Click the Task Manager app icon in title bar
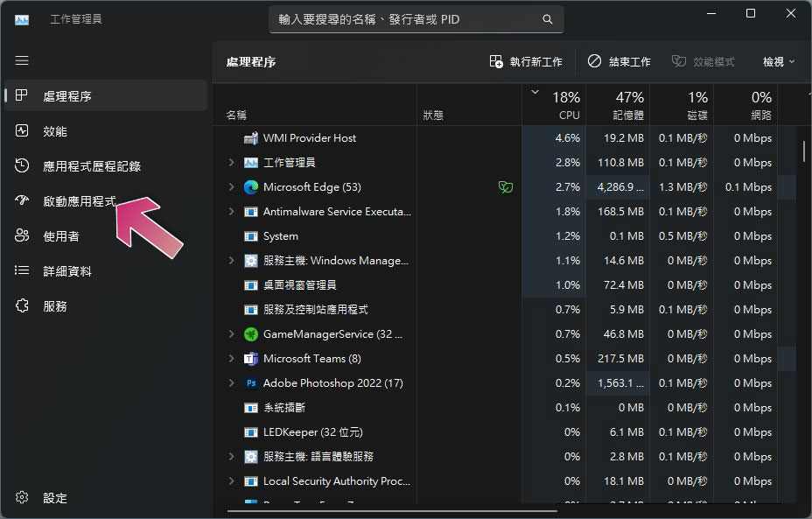 point(22,19)
